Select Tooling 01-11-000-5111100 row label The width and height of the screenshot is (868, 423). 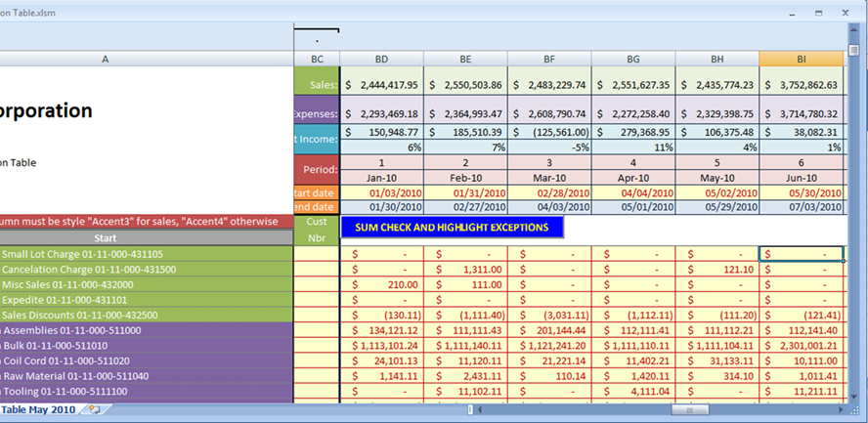point(147,392)
